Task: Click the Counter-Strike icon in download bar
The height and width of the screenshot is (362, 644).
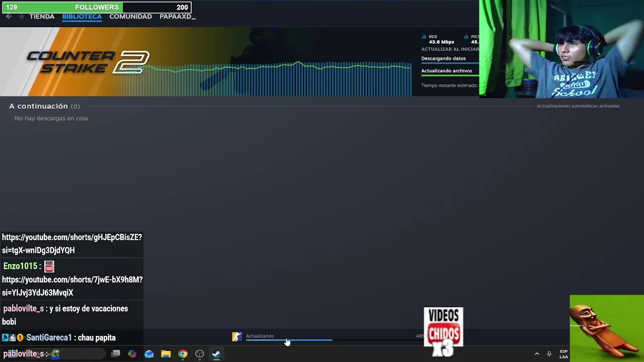Action: (x=236, y=337)
